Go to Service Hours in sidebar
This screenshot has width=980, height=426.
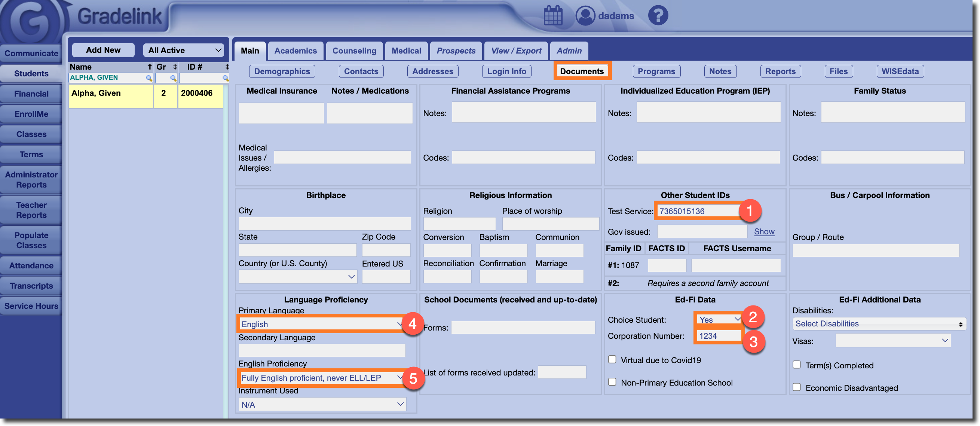31,306
